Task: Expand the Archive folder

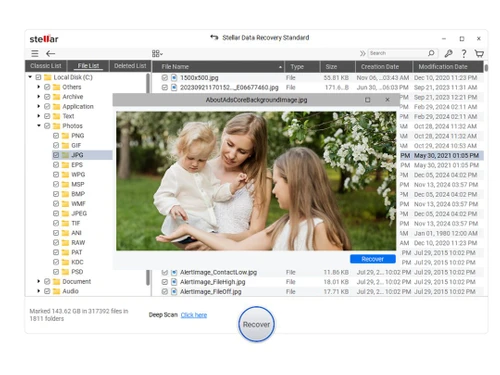Action: (x=39, y=97)
